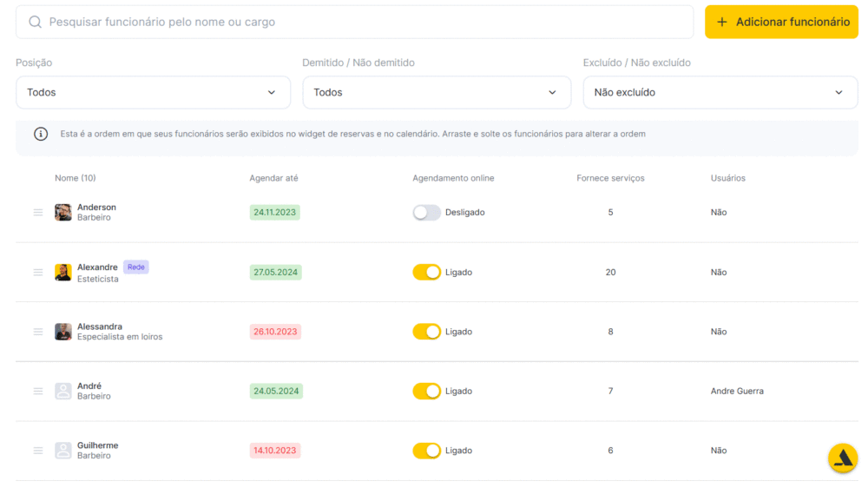Grab the drag handle for Anderson
This screenshot has width=868, height=501.
pos(38,213)
